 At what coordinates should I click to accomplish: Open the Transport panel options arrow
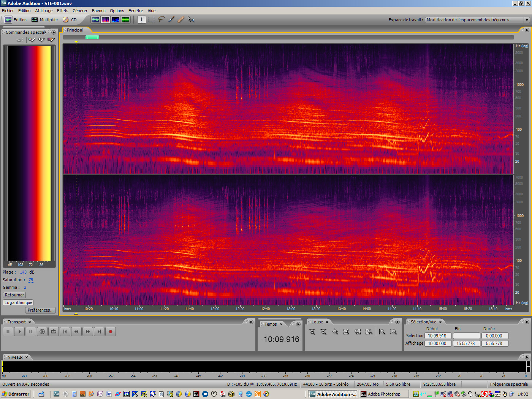point(251,322)
